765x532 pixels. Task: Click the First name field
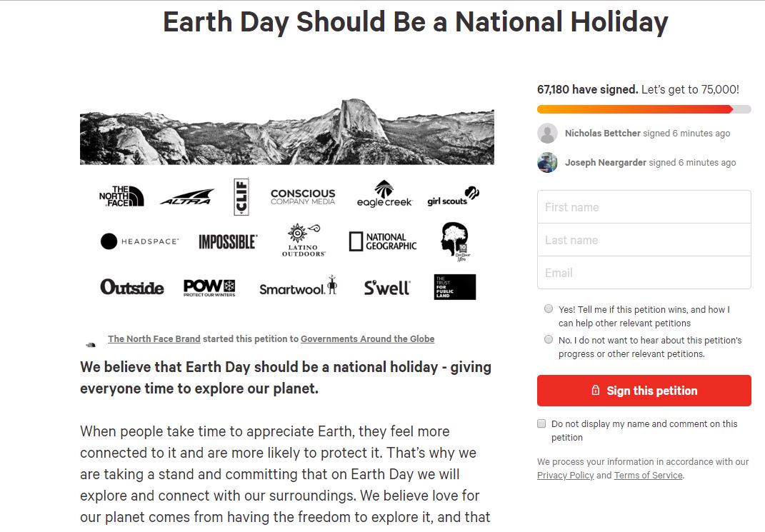coord(644,207)
